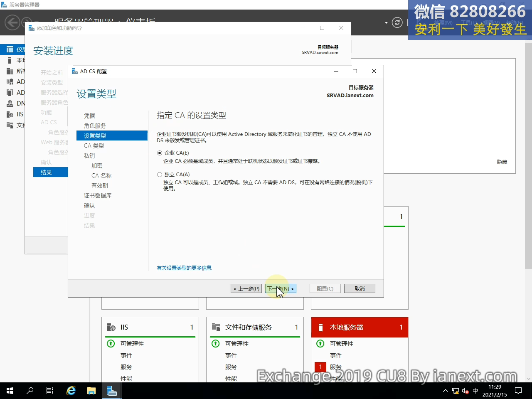Open the 凭据 wizard step
Image resolution: width=532 pixels, height=399 pixels.
tap(89, 116)
